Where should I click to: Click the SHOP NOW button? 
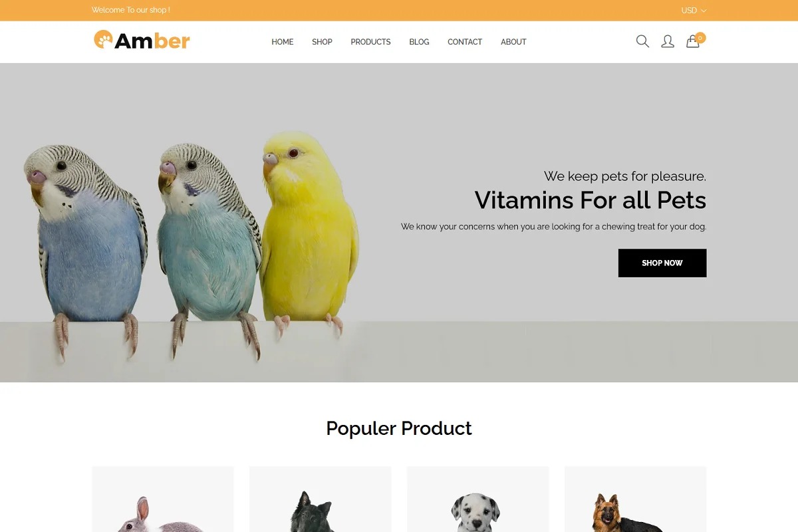(662, 263)
